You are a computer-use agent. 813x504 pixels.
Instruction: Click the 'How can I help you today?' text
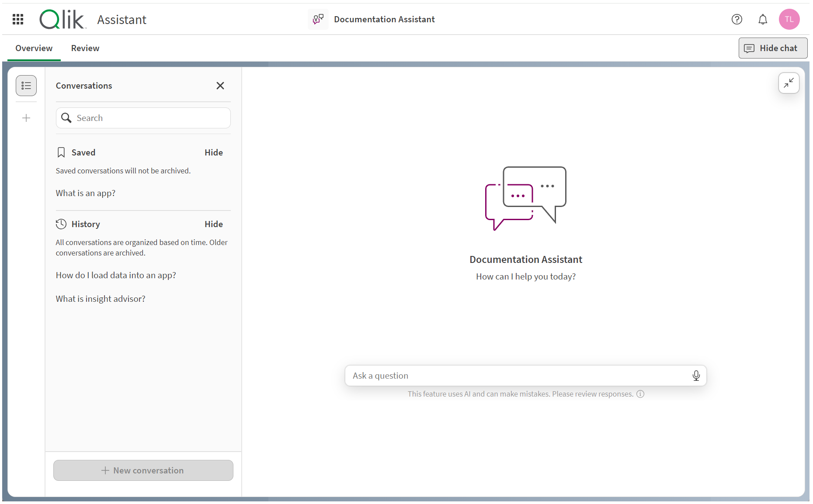point(526,276)
